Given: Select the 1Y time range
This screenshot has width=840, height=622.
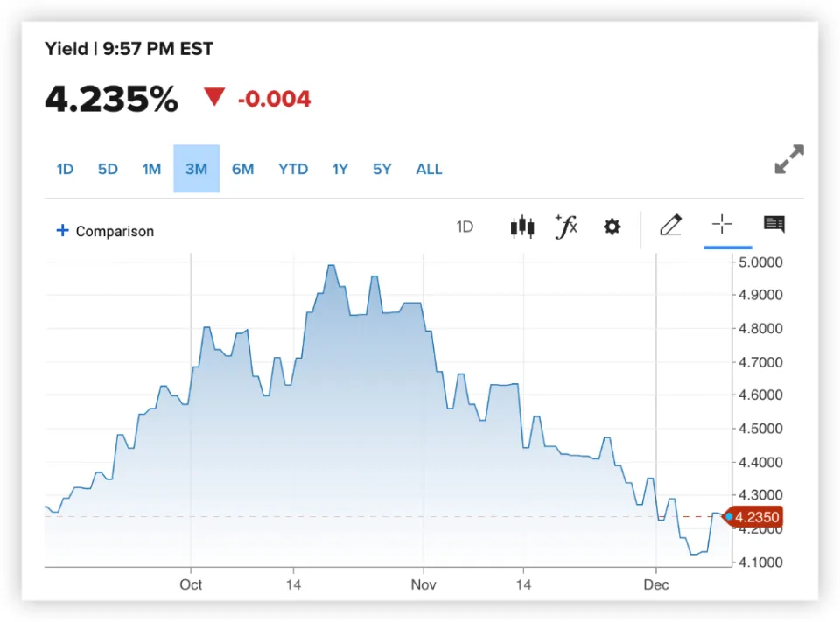Looking at the screenshot, I should point(340,169).
